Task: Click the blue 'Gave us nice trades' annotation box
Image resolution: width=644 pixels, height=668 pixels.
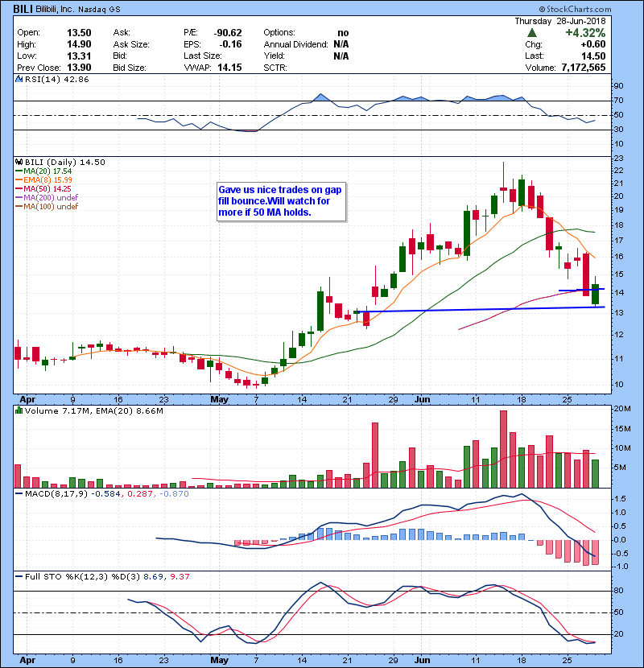Action: click(x=281, y=201)
